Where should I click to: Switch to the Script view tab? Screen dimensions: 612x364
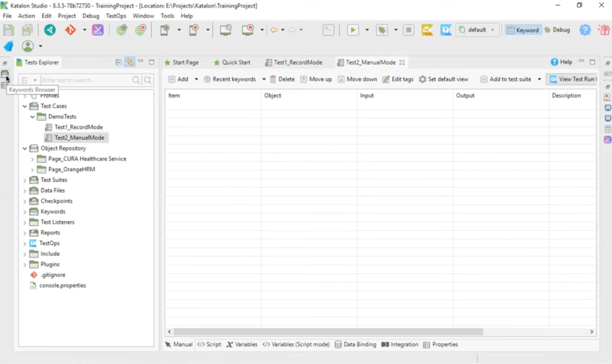pos(209,344)
